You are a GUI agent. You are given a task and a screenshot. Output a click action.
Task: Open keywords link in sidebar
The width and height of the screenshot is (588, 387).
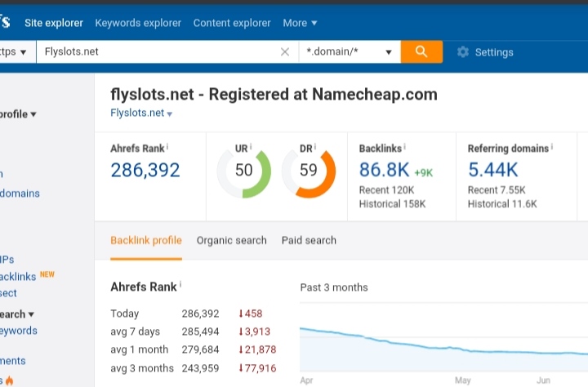point(18,331)
